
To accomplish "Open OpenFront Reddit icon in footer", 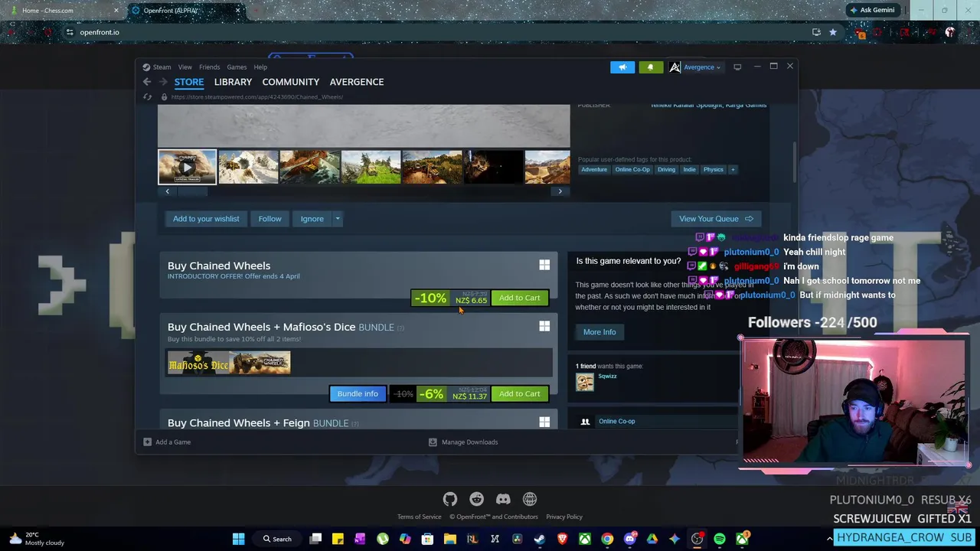I will [x=476, y=500].
